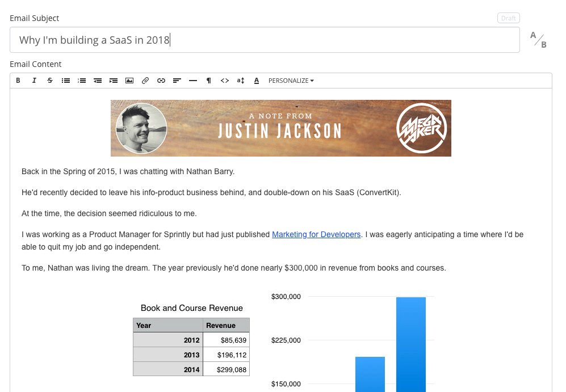Toggle bold formatting in the toolbar
This screenshot has width=566, height=392.
[18, 81]
